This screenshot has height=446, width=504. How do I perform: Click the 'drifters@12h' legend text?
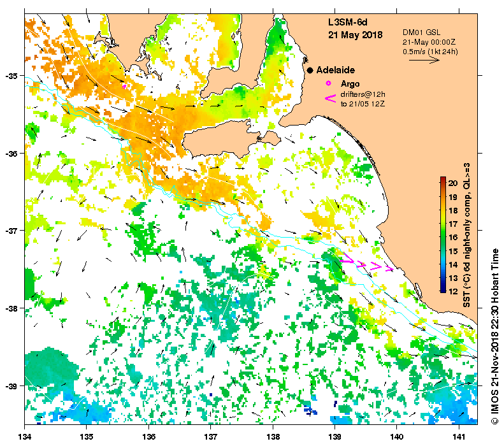363,94
